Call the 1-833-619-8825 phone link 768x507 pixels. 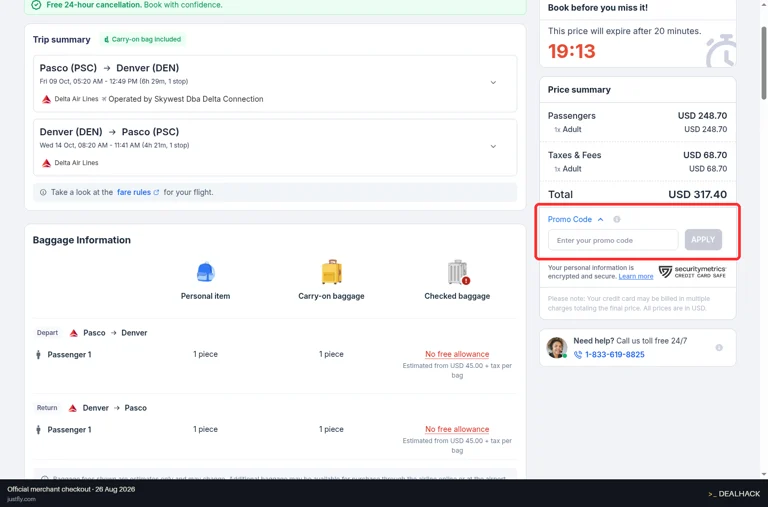click(x=614, y=355)
